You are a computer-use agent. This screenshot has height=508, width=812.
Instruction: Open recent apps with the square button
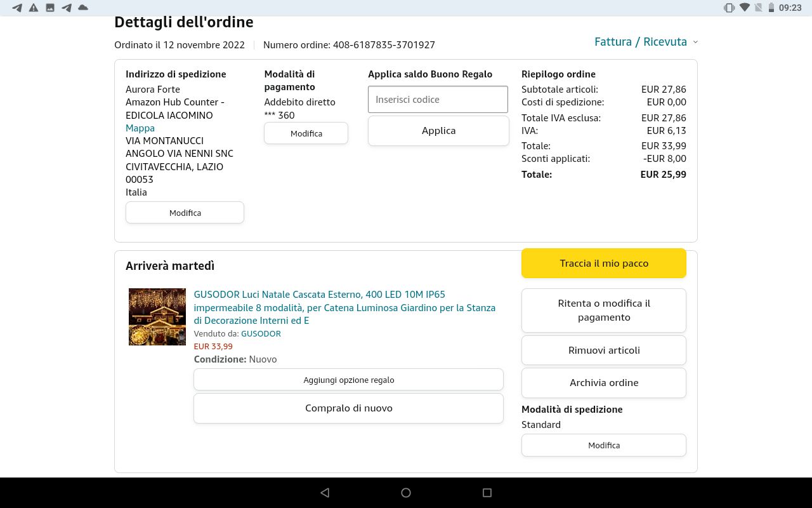coord(487,493)
